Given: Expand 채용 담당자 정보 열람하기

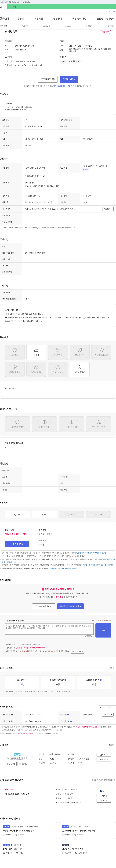Looking at the screenshot, I should [x=70, y=606].
